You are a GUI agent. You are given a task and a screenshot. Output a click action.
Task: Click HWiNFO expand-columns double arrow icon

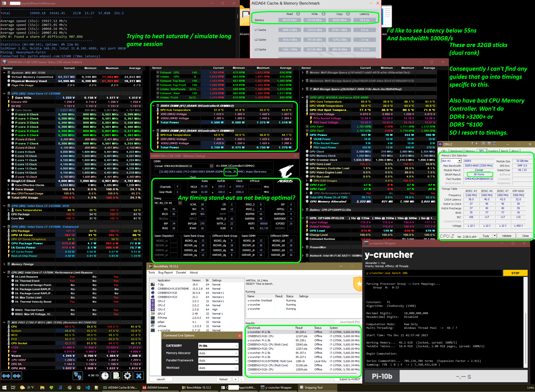[6, 376]
